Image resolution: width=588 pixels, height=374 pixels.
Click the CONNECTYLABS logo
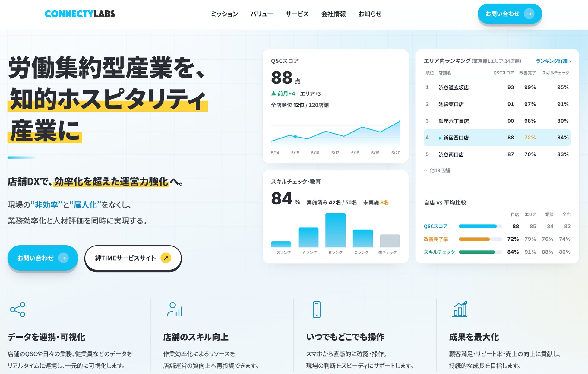tap(80, 14)
